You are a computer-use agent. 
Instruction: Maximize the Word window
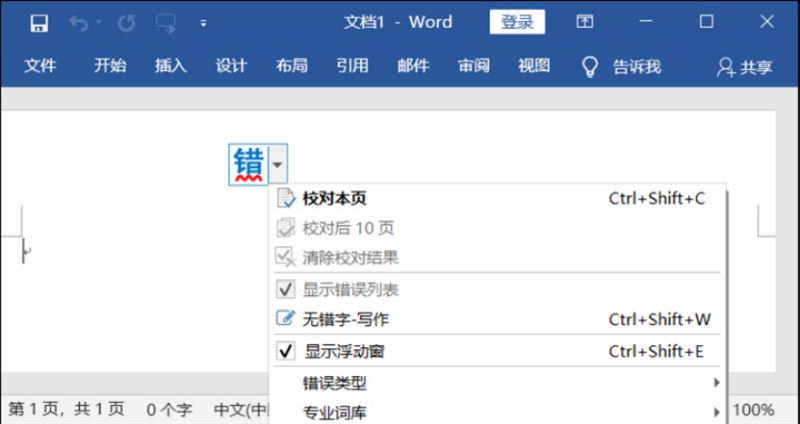(707, 21)
